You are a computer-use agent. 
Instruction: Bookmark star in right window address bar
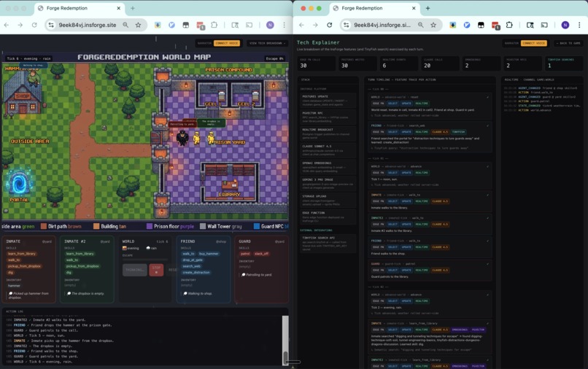coord(433,25)
